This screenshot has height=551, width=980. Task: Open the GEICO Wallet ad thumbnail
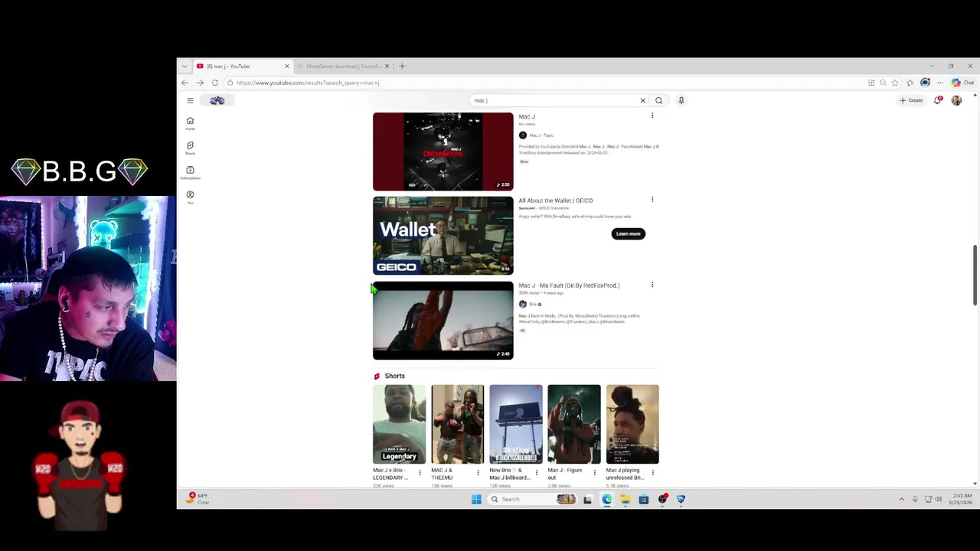tap(443, 236)
